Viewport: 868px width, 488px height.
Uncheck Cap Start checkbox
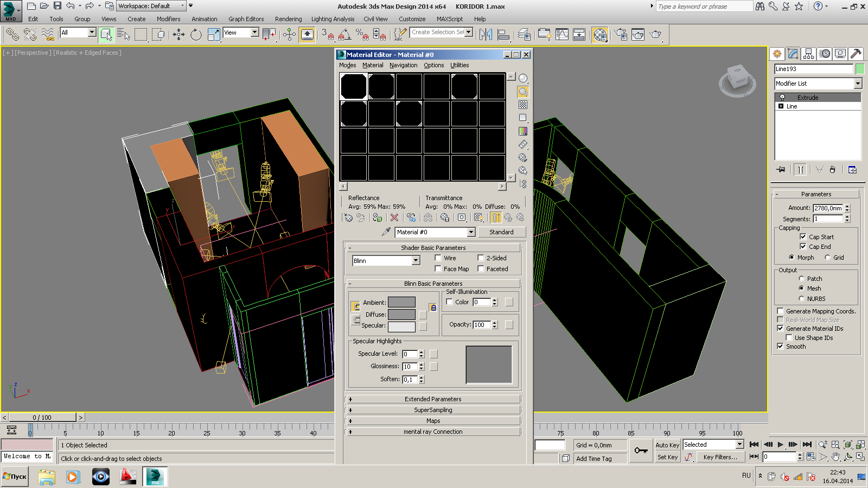tap(803, 236)
